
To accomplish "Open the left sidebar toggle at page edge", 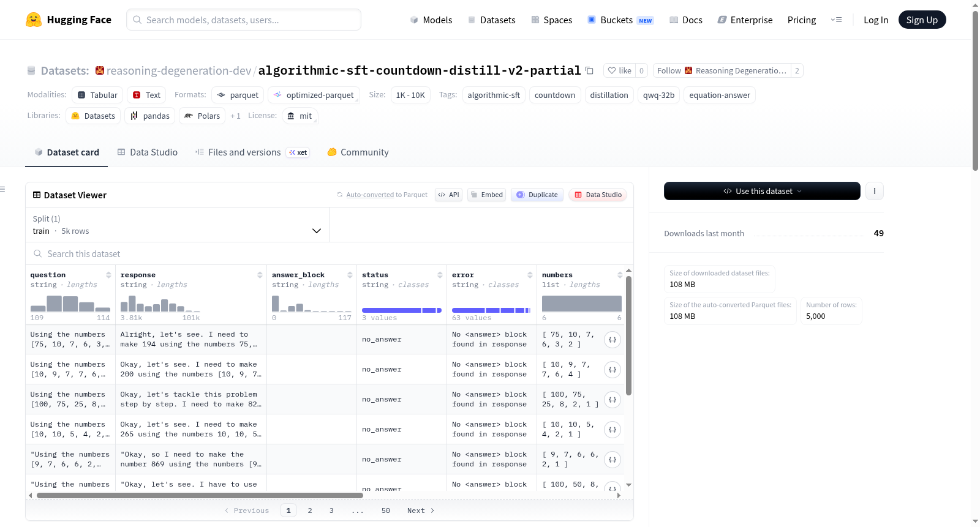I will pos(3,189).
